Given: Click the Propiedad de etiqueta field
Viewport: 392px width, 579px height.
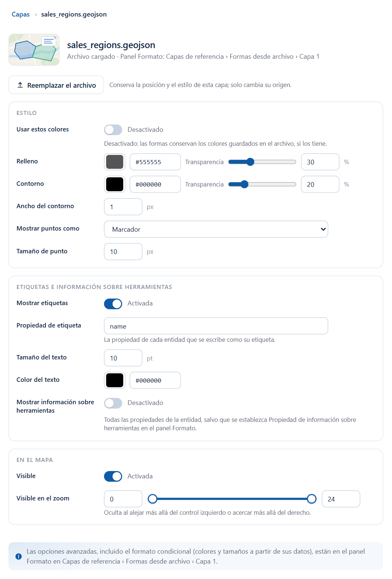Looking at the screenshot, I should coord(216,326).
